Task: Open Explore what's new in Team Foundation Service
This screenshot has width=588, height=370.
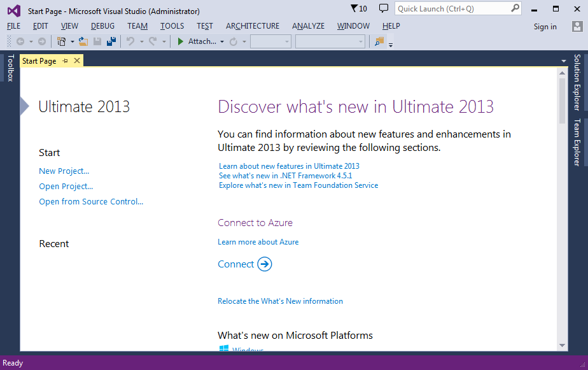Action: tap(298, 185)
